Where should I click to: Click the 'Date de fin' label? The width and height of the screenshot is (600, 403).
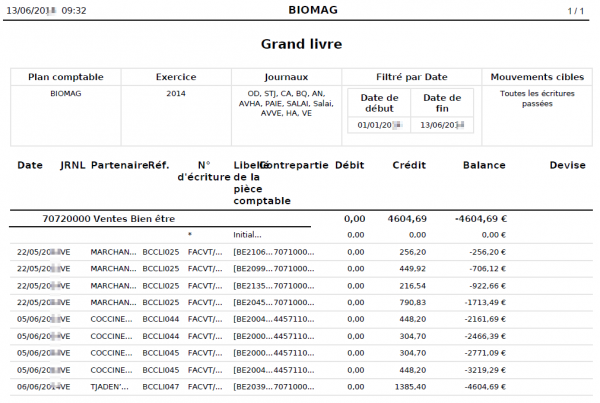[442, 103]
